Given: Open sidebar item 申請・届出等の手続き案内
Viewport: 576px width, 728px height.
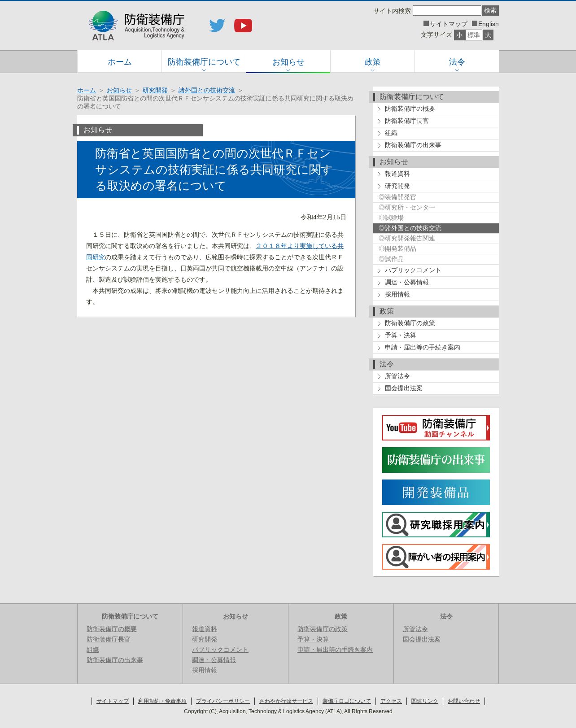Looking at the screenshot, I should click(436, 348).
